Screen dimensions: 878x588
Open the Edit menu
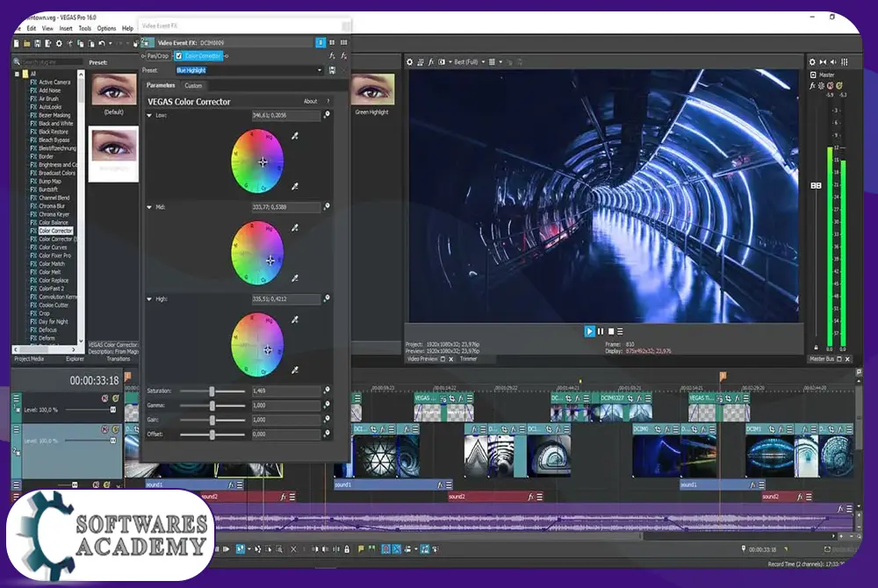[32, 28]
